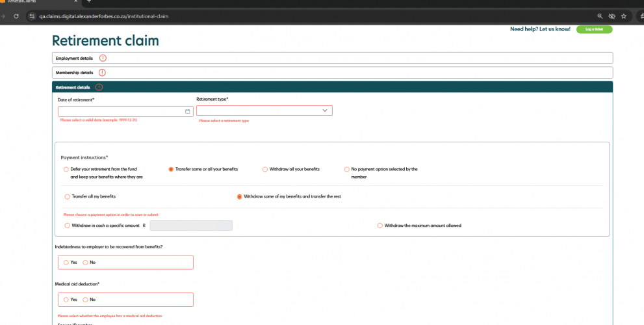Select Withdraw some of my benefits and transfer the rest
Viewport: 644px width, 325px height.
(239, 197)
